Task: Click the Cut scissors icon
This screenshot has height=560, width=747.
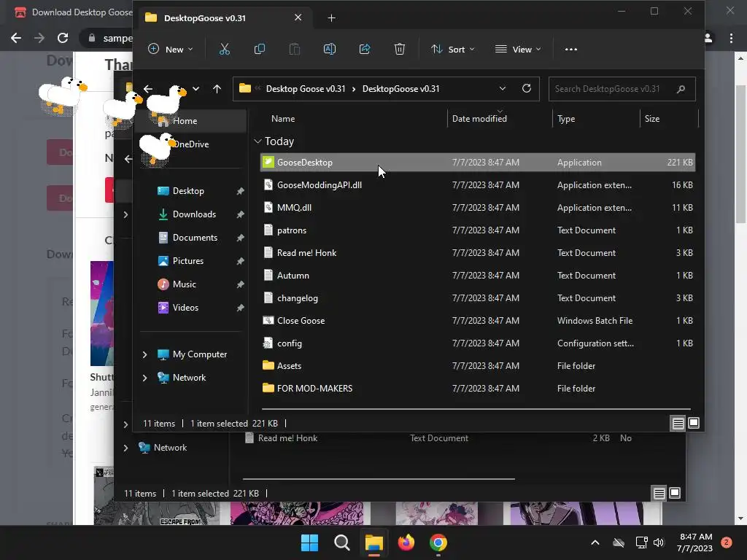Action: click(x=225, y=49)
